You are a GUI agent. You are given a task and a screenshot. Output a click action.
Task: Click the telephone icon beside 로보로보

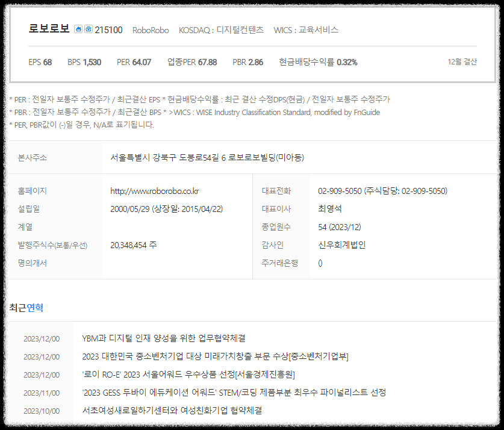tap(89, 29)
